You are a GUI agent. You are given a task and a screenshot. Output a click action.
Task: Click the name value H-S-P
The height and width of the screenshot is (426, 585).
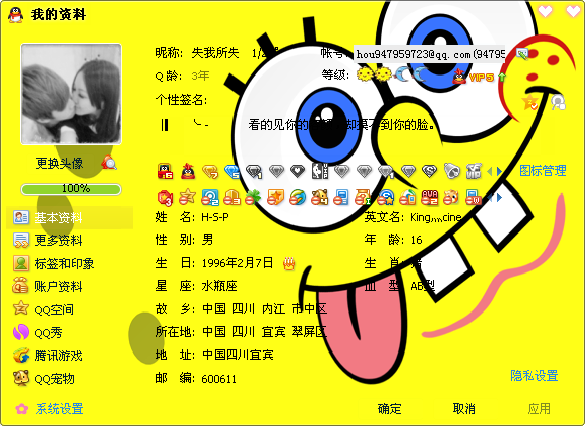coord(215,217)
